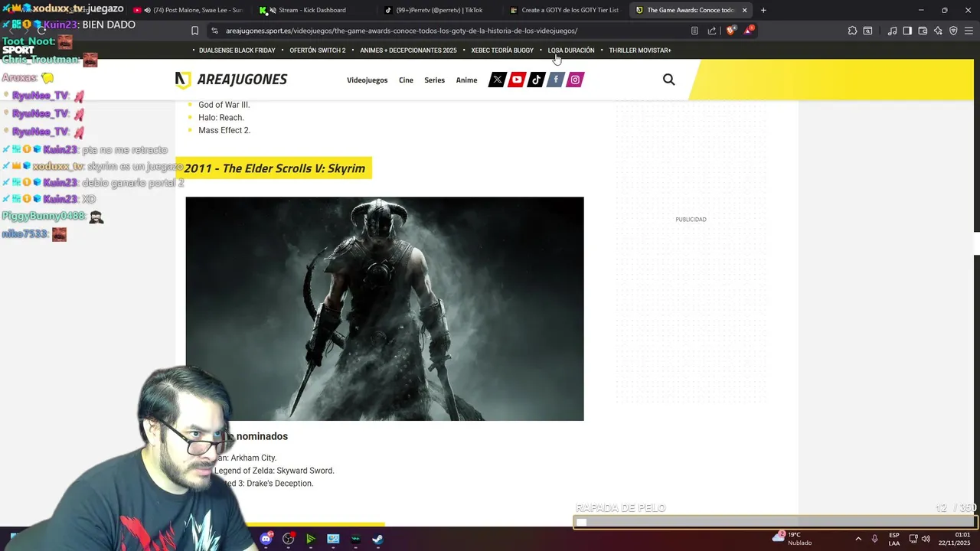Open the Videojuegos menu item
Image resolution: width=980 pixels, height=551 pixels.
click(x=367, y=80)
